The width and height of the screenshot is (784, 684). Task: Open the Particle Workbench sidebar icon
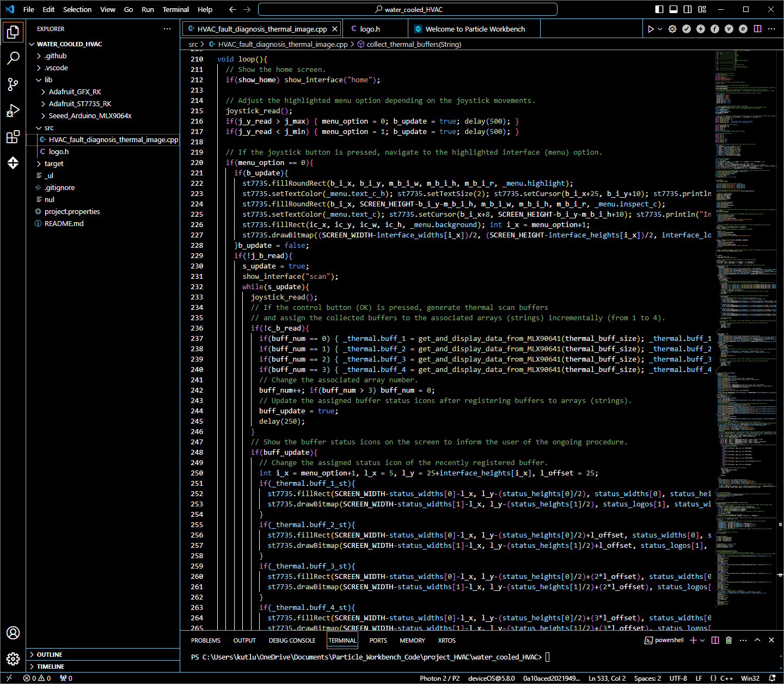click(x=13, y=163)
